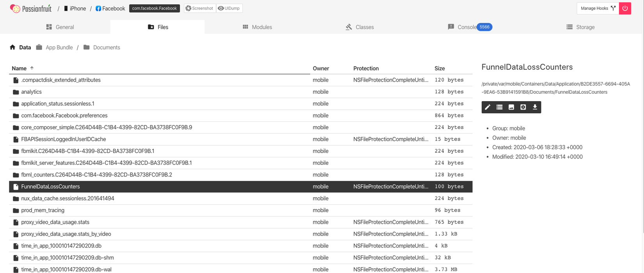The width and height of the screenshot is (644, 273).
Task: Click the home Data root icon
Action: (x=12, y=47)
